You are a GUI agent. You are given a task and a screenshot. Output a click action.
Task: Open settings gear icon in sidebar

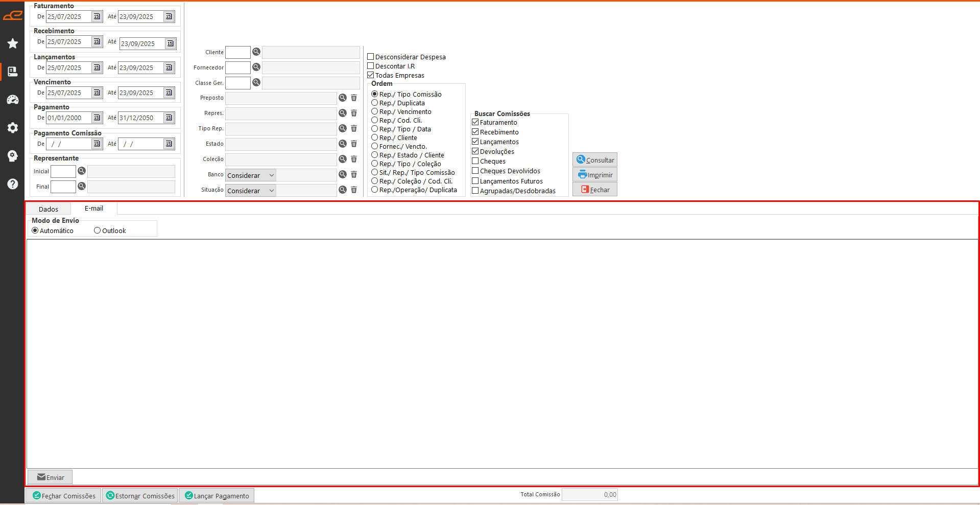coord(13,128)
